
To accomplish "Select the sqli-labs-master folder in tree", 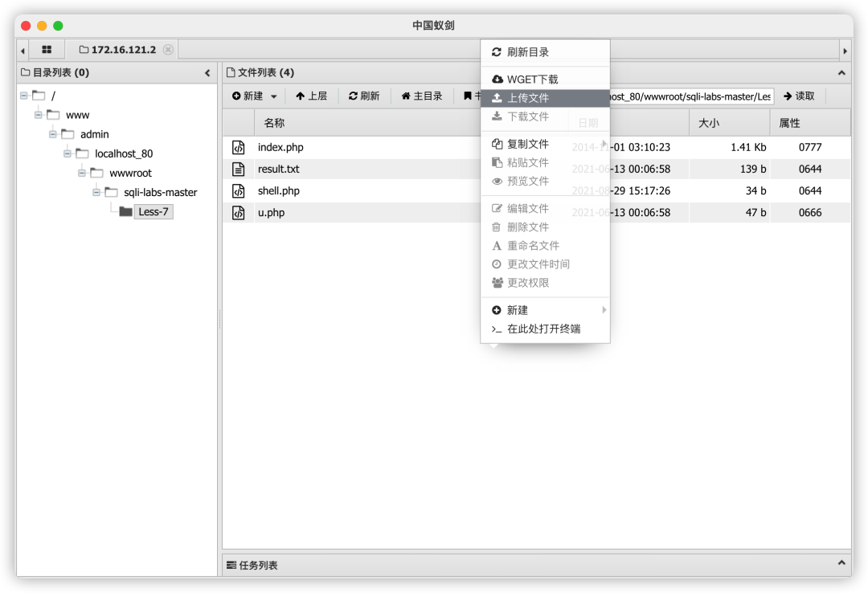I will click(x=161, y=193).
